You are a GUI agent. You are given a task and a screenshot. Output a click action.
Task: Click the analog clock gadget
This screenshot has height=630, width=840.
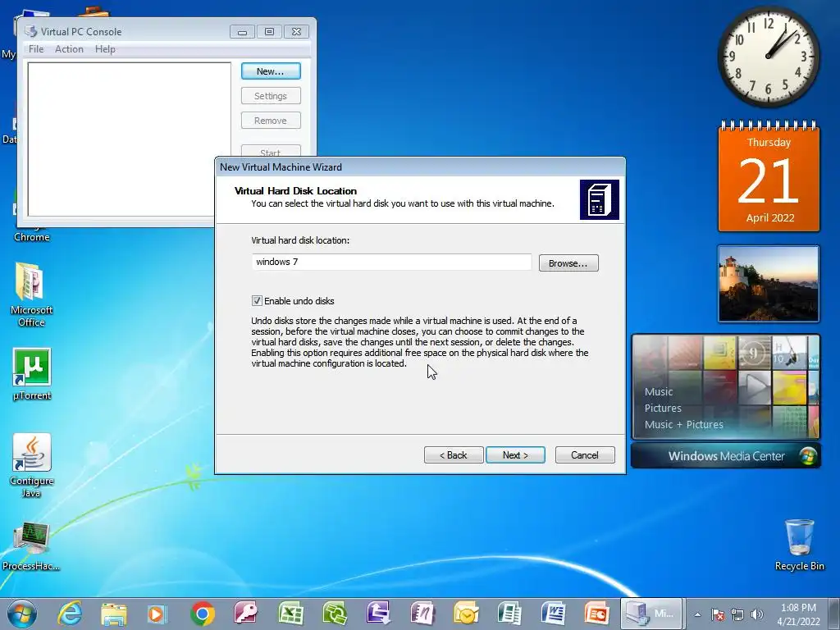tap(769, 57)
